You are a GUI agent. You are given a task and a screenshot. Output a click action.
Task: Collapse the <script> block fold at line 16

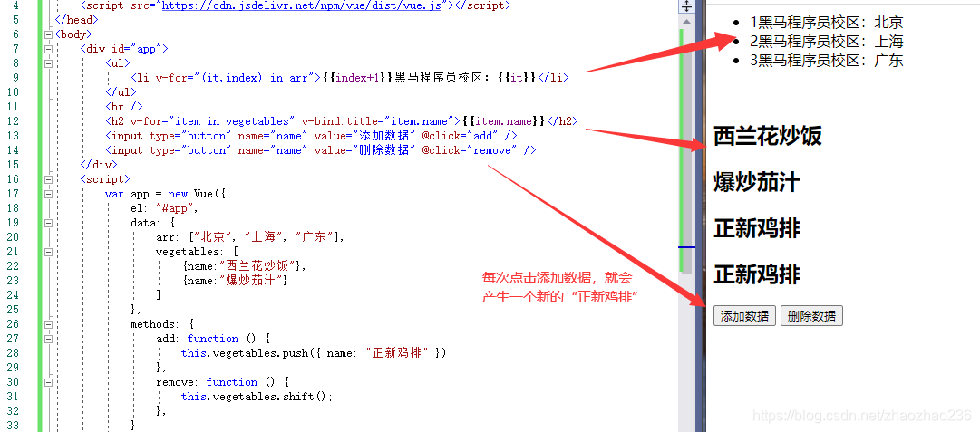pos(48,179)
